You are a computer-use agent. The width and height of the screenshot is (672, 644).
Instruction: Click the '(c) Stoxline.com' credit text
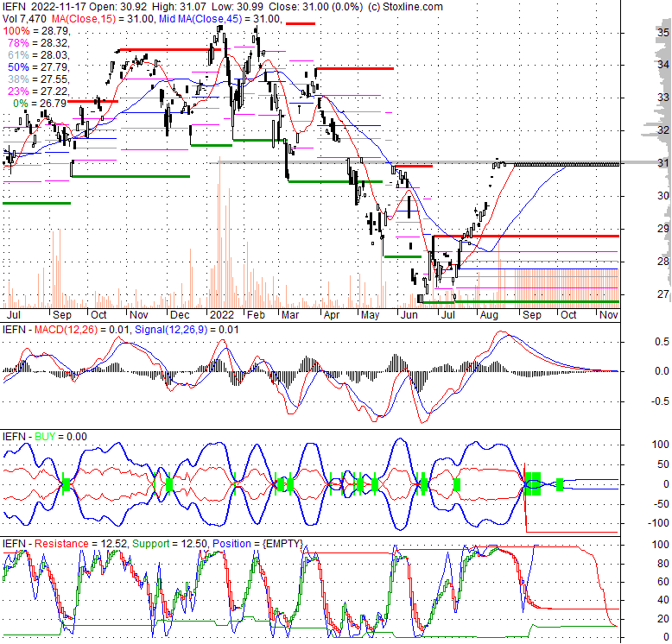pyautogui.click(x=405, y=7)
